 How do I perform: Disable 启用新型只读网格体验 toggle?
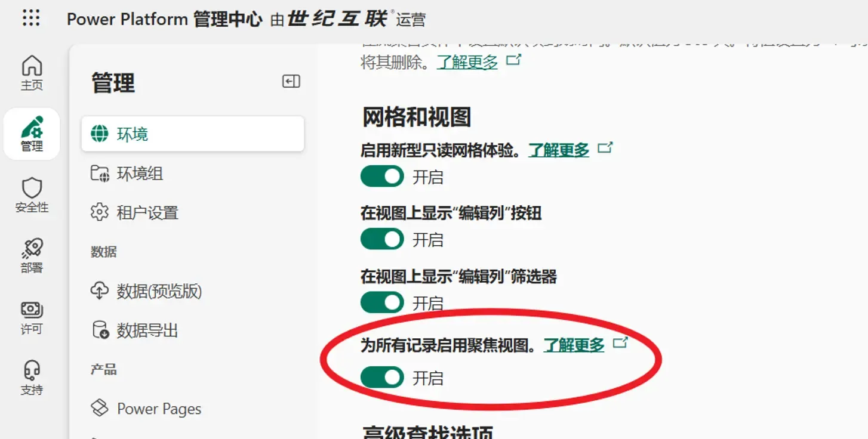[381, 176]
